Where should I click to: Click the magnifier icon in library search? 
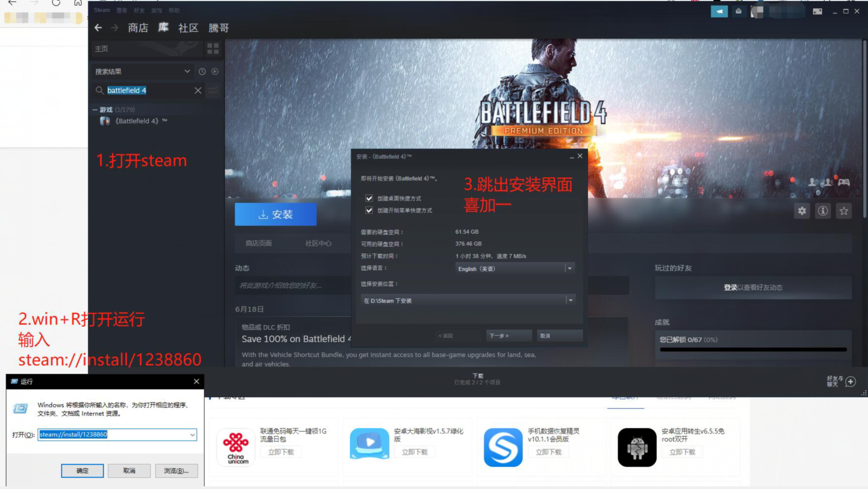click(100, 90)
